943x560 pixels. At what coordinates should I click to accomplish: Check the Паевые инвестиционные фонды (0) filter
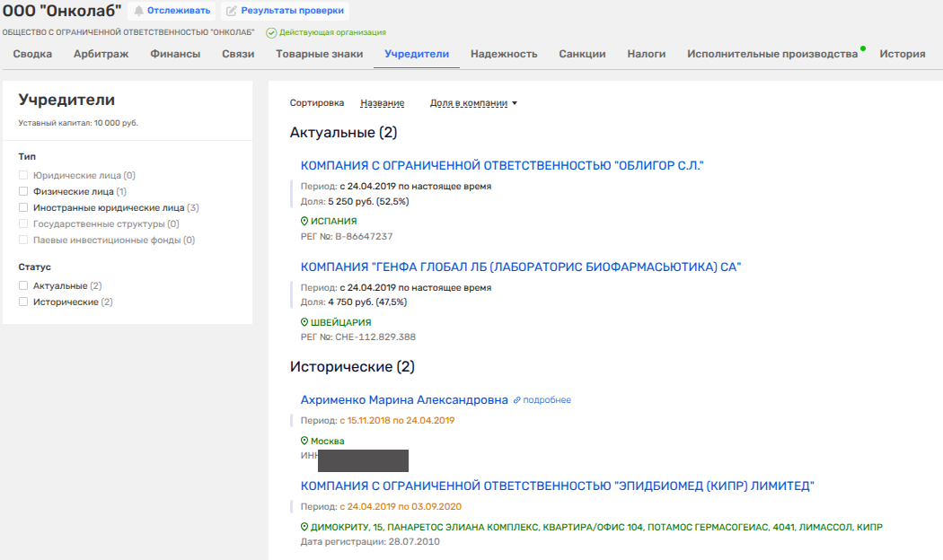tap(23, 241)
